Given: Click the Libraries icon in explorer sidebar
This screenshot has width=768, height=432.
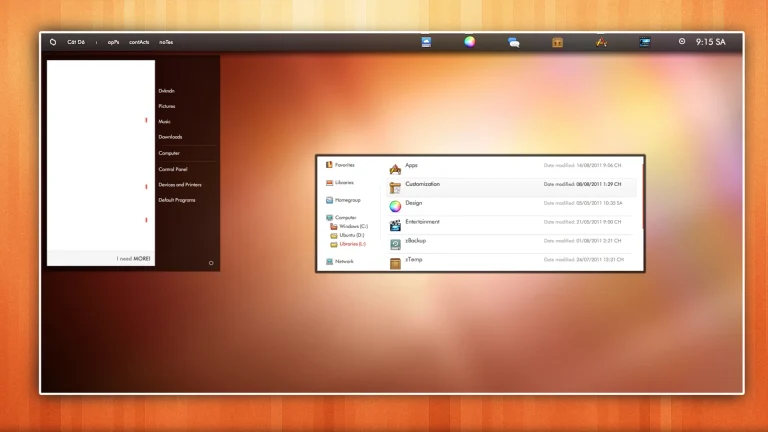Looking at the screenshot, I should [330, 183].
